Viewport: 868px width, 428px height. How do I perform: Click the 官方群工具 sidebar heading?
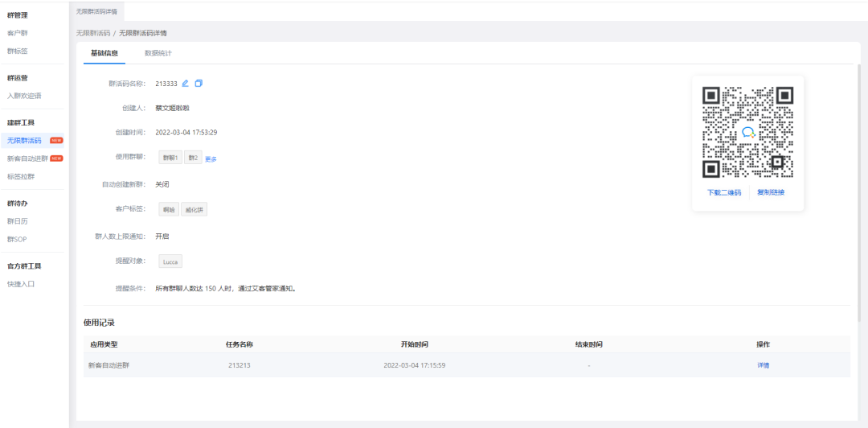(x=24, y=266)
